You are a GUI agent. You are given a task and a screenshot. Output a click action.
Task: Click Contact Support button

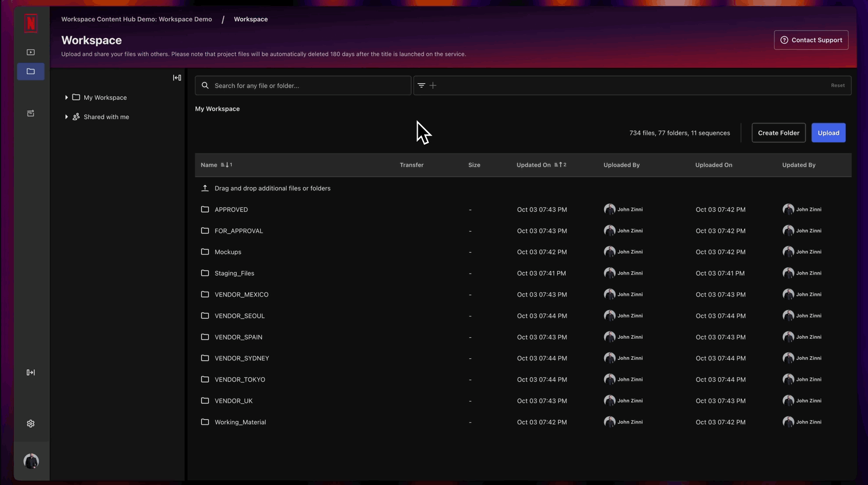click(x=811, y=40)
